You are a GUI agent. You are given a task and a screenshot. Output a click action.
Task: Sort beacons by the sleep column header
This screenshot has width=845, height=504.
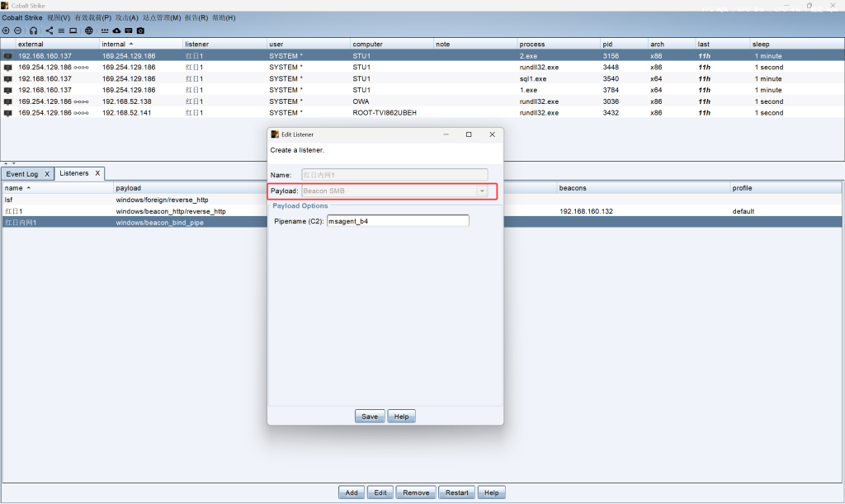[796, 45]
